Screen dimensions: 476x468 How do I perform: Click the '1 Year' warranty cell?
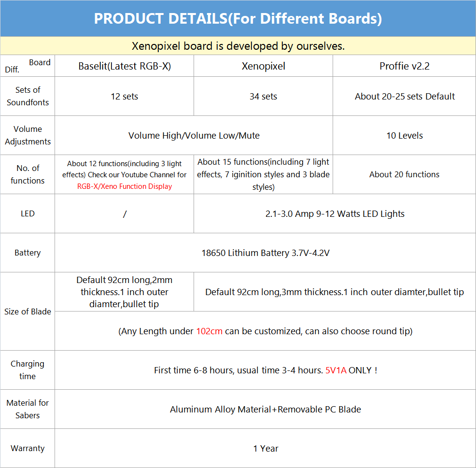[266, 449]
